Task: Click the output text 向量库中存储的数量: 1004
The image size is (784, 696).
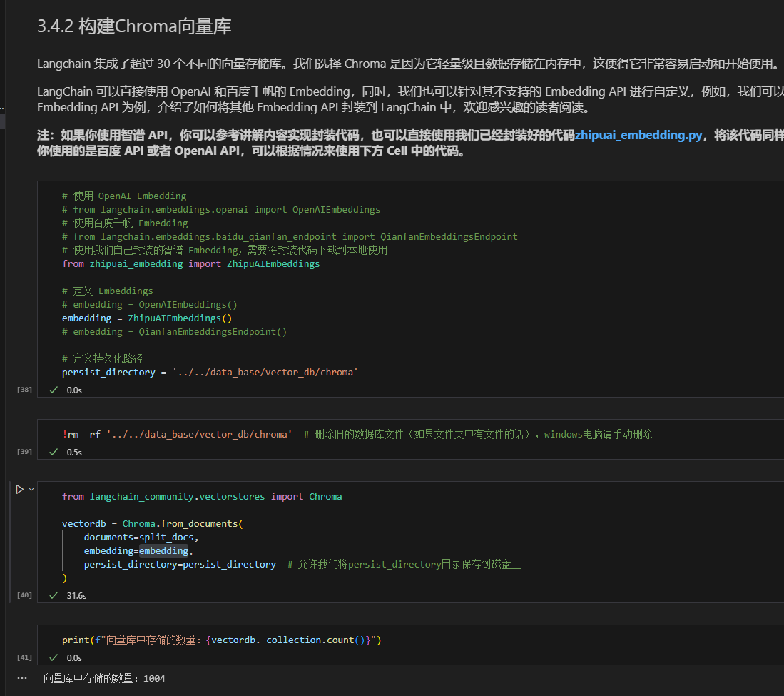Action: pyautogui.click(x=104, y=678)
